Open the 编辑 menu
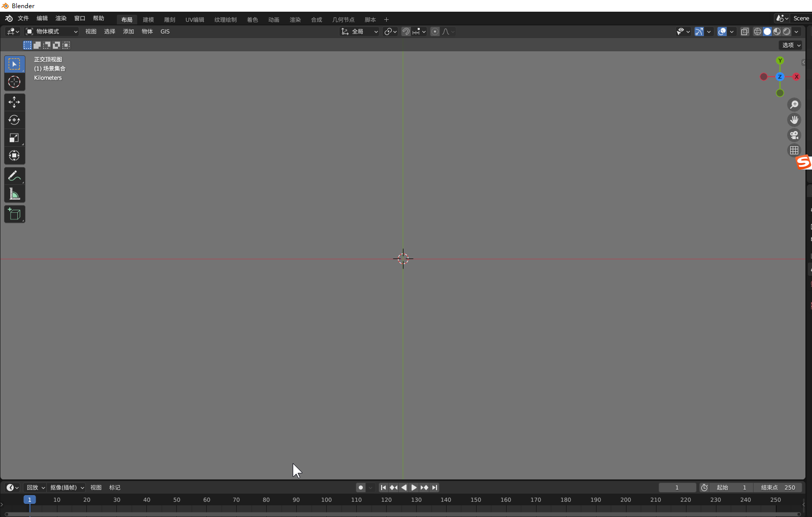 click(x=42, y=18)
